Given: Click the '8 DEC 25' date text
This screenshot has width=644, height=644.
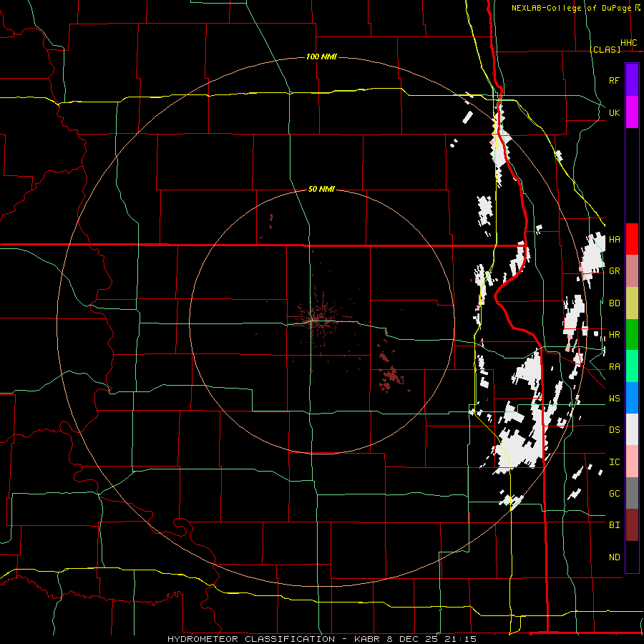Looking at the screenshot, I should pos(413,639).
